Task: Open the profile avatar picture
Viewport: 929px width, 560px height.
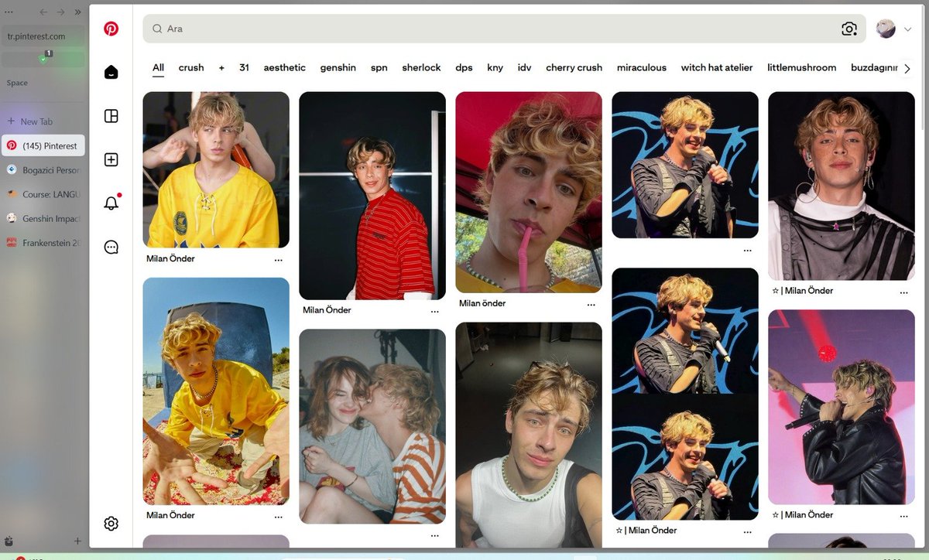Action: point(886,29)
